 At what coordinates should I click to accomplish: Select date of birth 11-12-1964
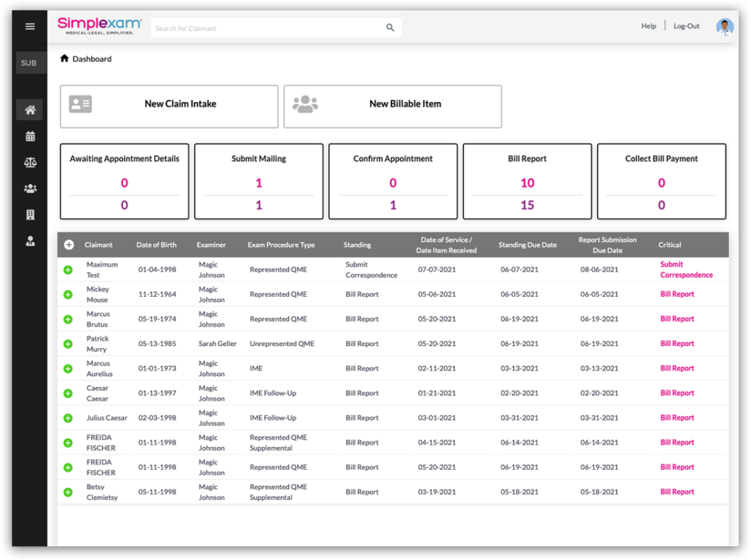(x=157, y=295)
